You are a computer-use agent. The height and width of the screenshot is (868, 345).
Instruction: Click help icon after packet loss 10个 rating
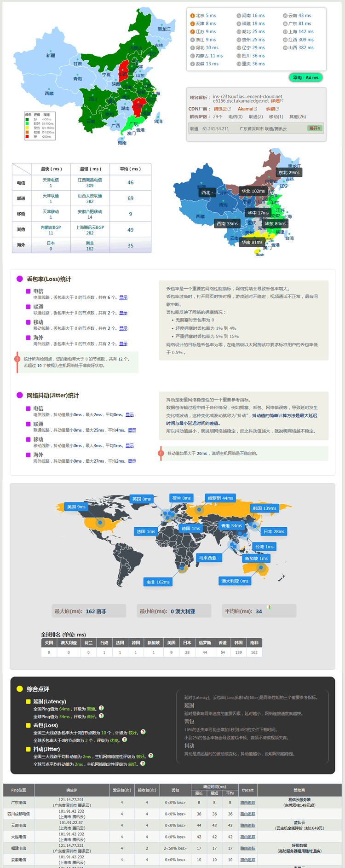(143, 732)
